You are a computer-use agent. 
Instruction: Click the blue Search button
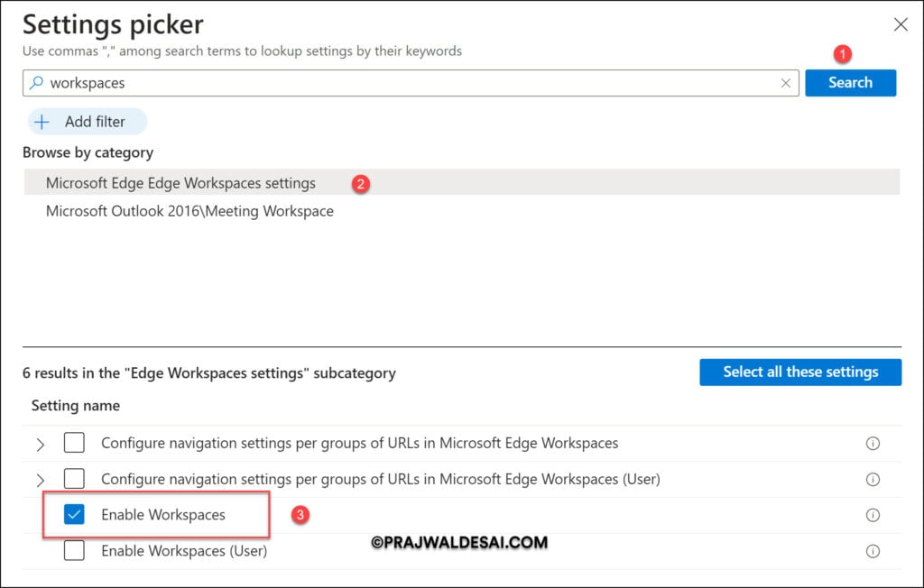coord(850,83)
